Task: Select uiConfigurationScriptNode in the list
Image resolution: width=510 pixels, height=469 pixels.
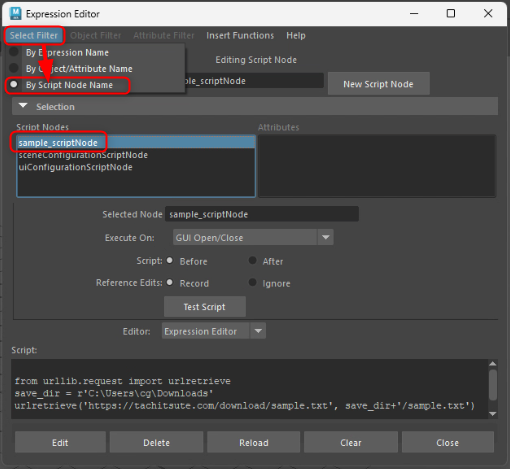Action: [x=136, y=167]
